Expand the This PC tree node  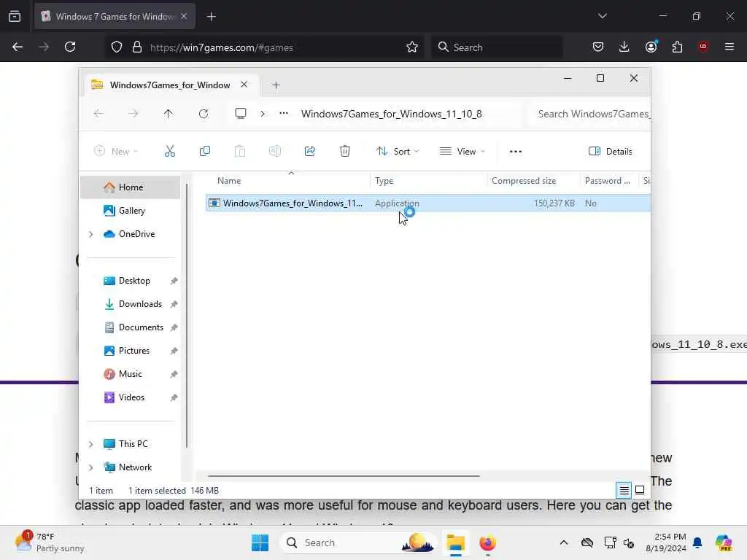90,444
